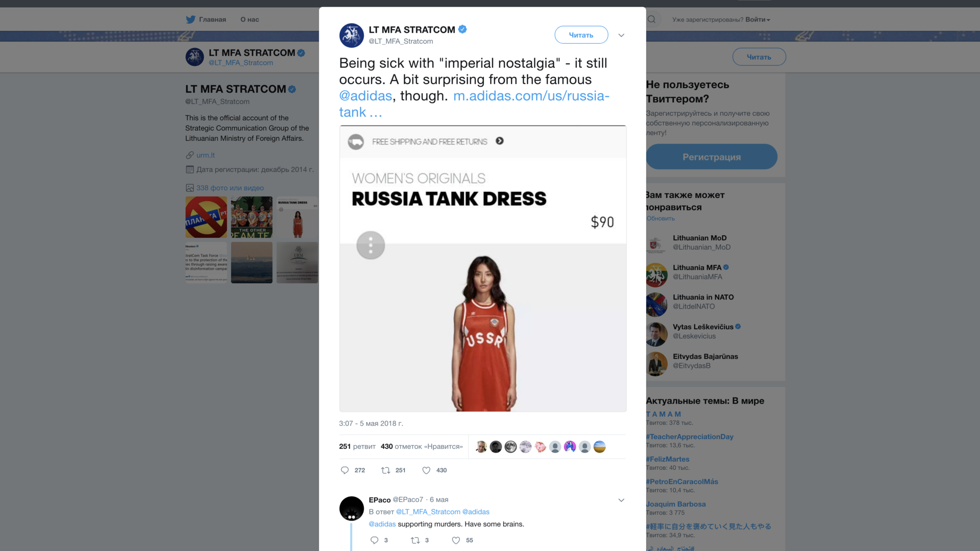Go to Главная in top navigation
This screenshot has height=551, width=980.
click(x=212, y=19)
